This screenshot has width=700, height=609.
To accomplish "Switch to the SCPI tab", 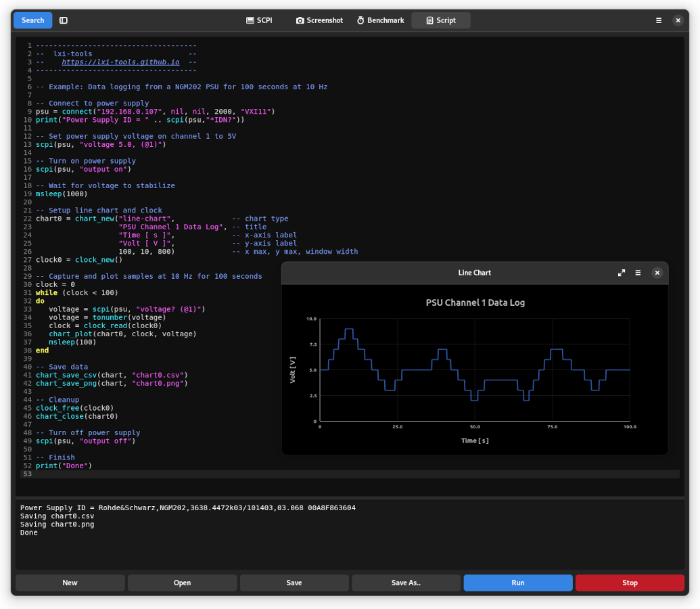I will point(259,20).
